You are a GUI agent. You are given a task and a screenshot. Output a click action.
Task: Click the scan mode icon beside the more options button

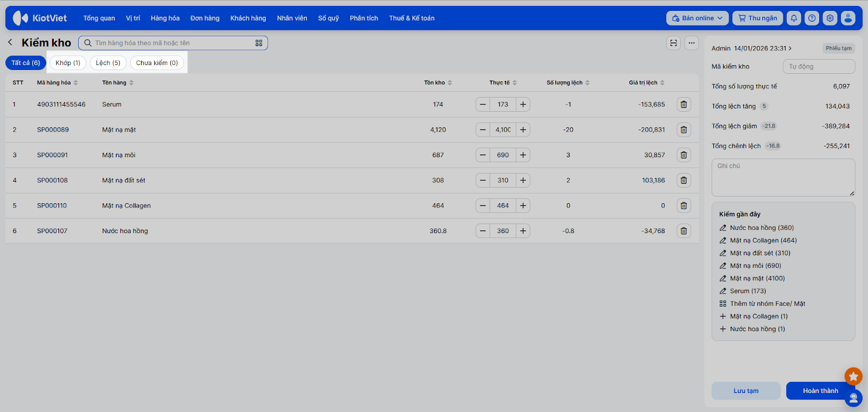pyautogui.click(x=673, y=43)
